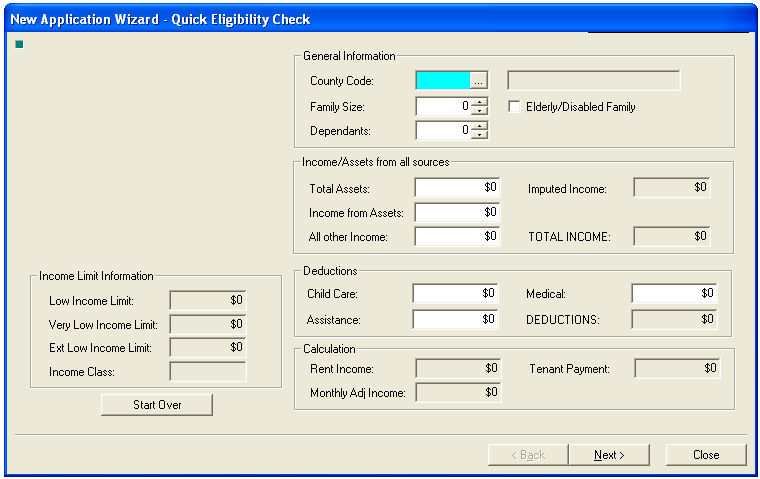Decrease Dependants with down spinner arrow
Image resolution: width=760 pixels, height=479 pixels.
pyautogui.click(x=480, y=135)
